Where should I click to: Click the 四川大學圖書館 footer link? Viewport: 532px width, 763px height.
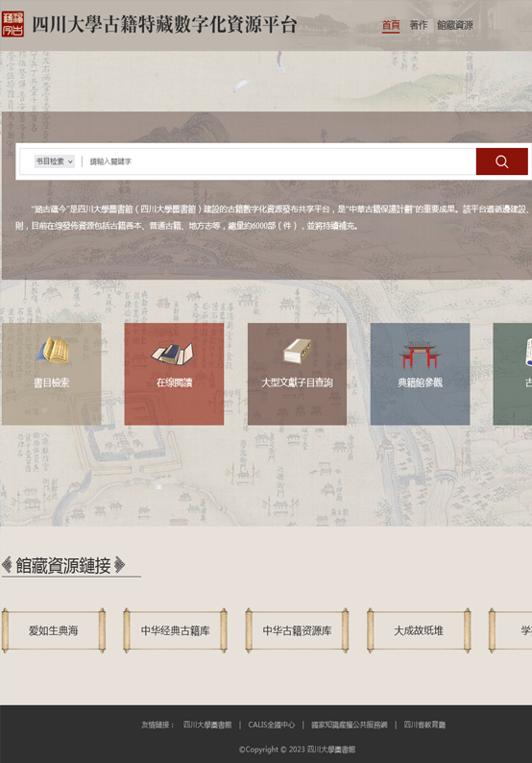point(207,725)
